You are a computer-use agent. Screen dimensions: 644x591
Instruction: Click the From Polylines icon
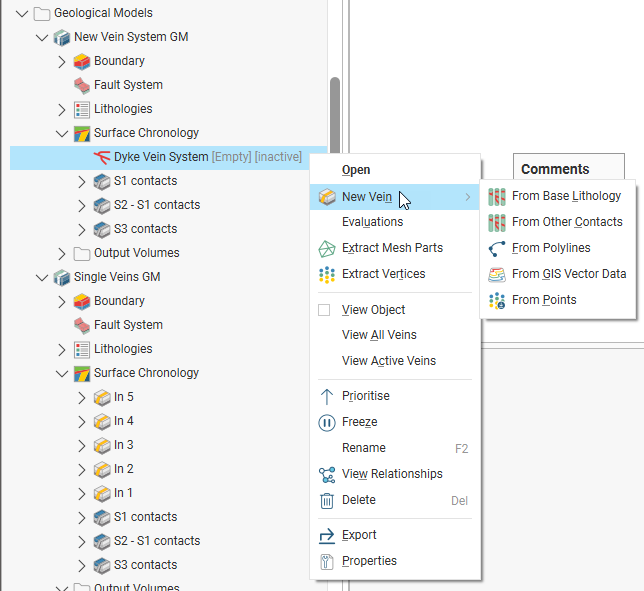[x=497, y=248]
